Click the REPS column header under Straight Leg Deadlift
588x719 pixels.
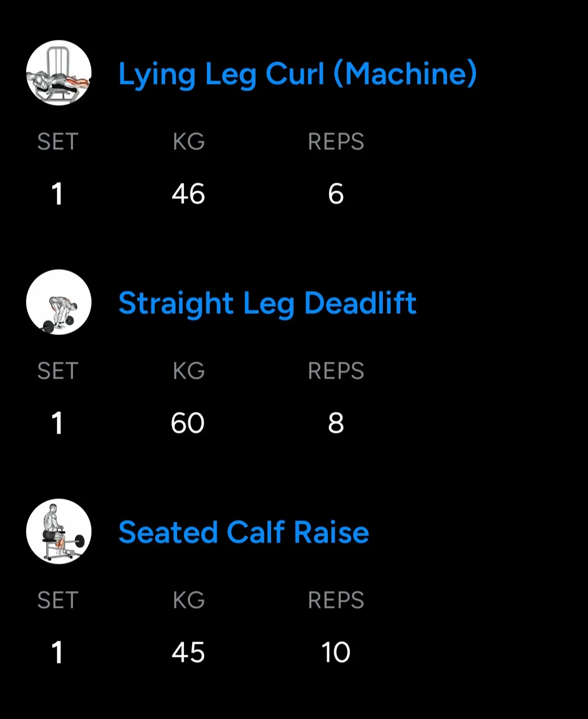336,371
